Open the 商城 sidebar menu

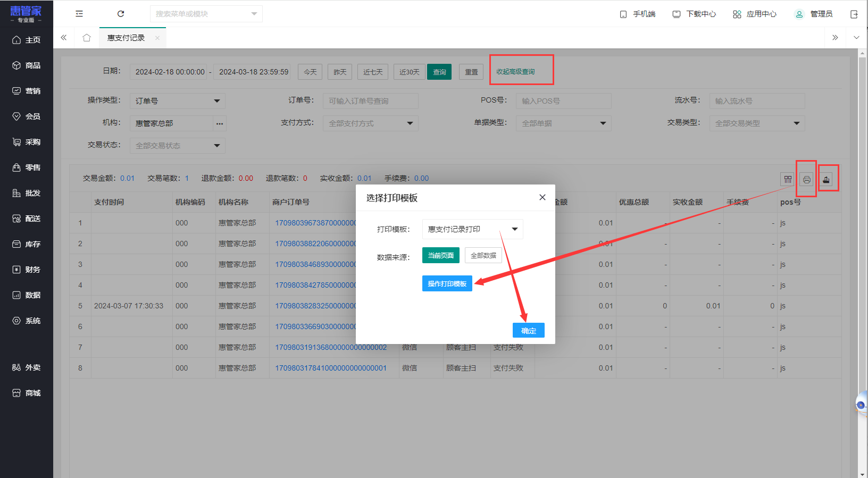pyautogui.click(x=27, y=393)
